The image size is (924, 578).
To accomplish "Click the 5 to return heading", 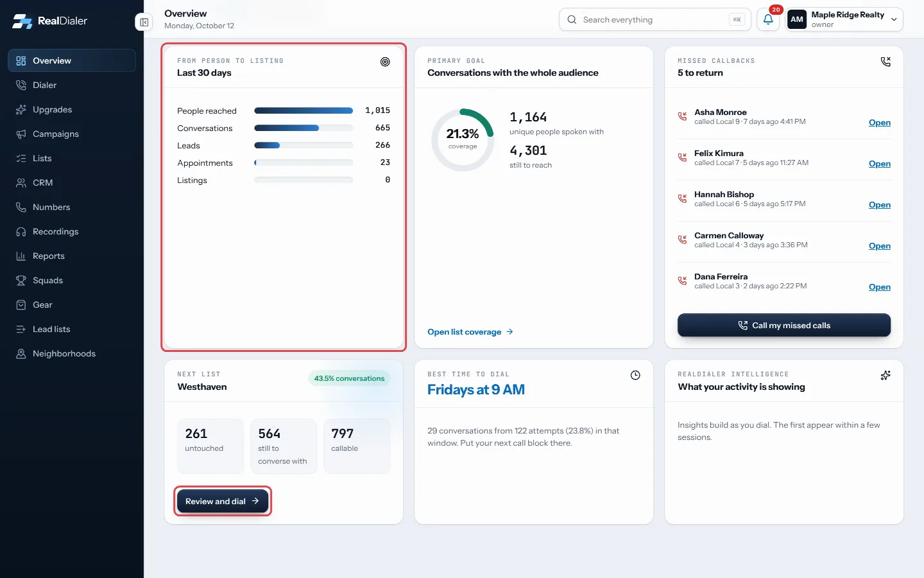I will (700, 73).
